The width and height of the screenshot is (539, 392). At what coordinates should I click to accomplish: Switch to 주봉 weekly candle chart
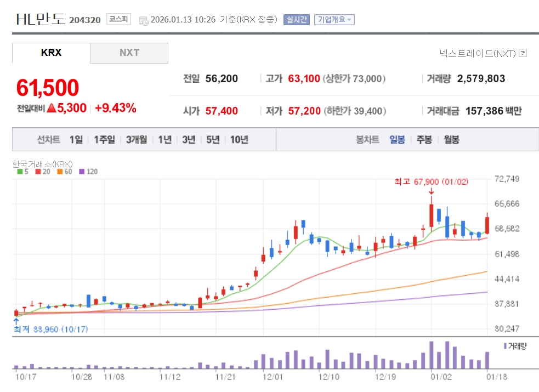[x=424, y=139]
